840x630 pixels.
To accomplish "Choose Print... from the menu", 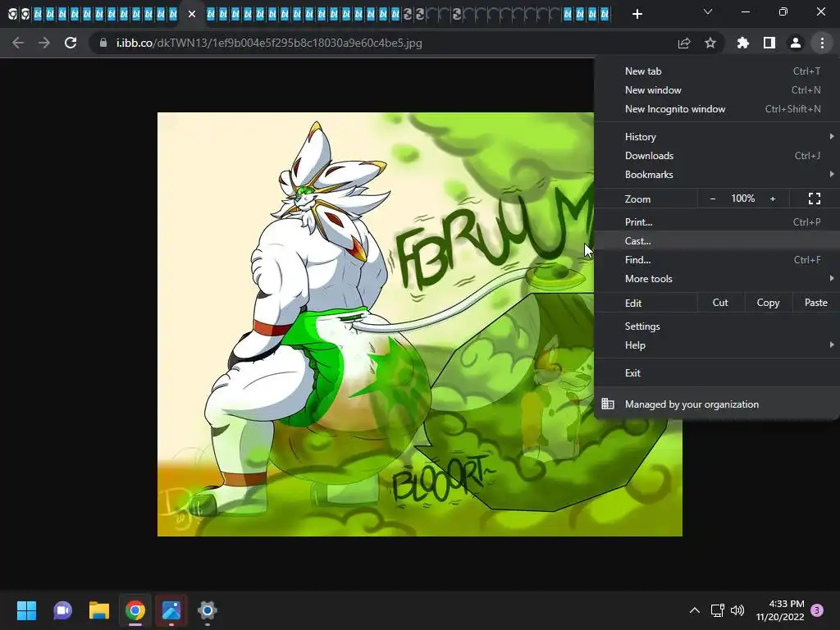I will pyautogui.click(x=717, y=221).
